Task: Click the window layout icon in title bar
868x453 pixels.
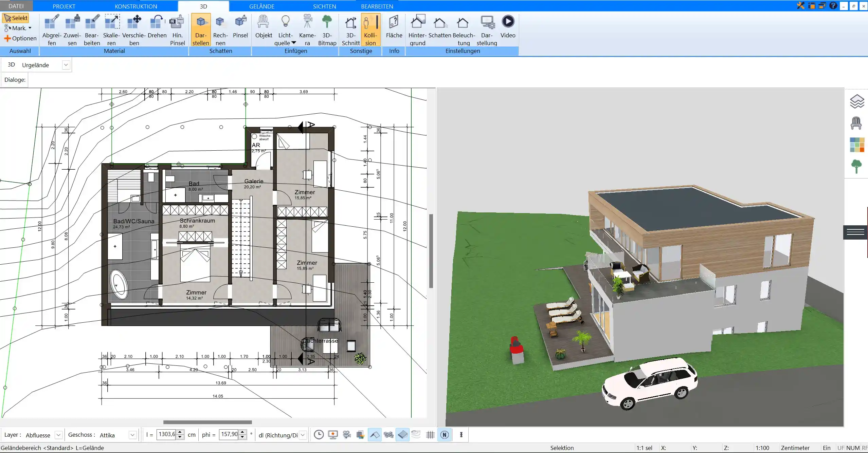Action: [x=812, y=6]
